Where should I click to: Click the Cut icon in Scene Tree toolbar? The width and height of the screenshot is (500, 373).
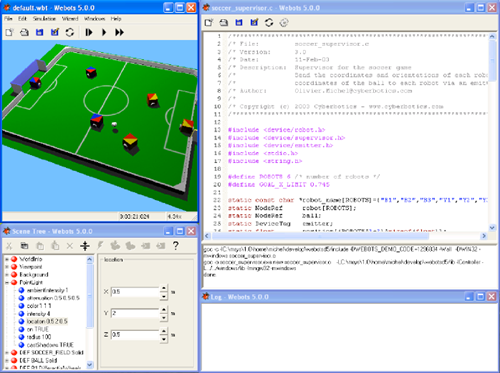[x=9, y=246]
